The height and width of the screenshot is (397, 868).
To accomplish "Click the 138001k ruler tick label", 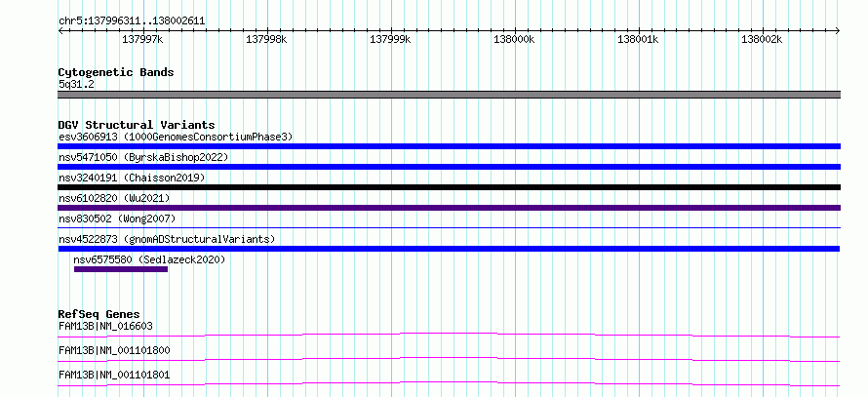I will (x=638, y=39).
